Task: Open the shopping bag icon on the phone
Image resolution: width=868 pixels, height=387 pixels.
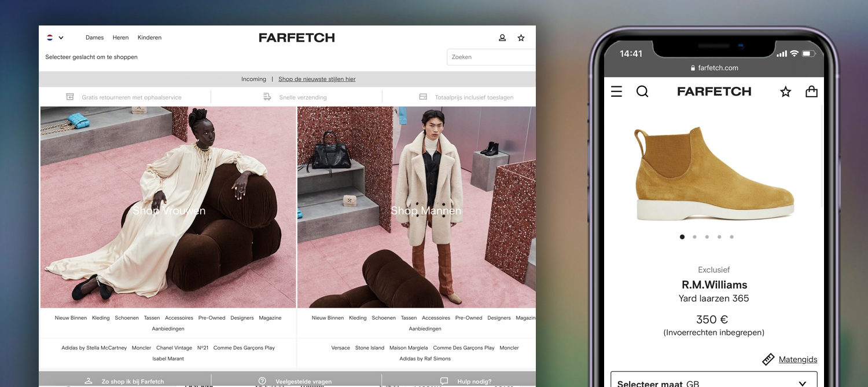Action: (811, 91)
